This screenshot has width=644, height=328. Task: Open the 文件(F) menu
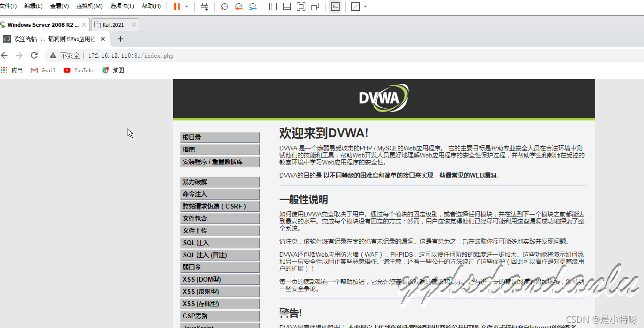[x=8, y=6]
